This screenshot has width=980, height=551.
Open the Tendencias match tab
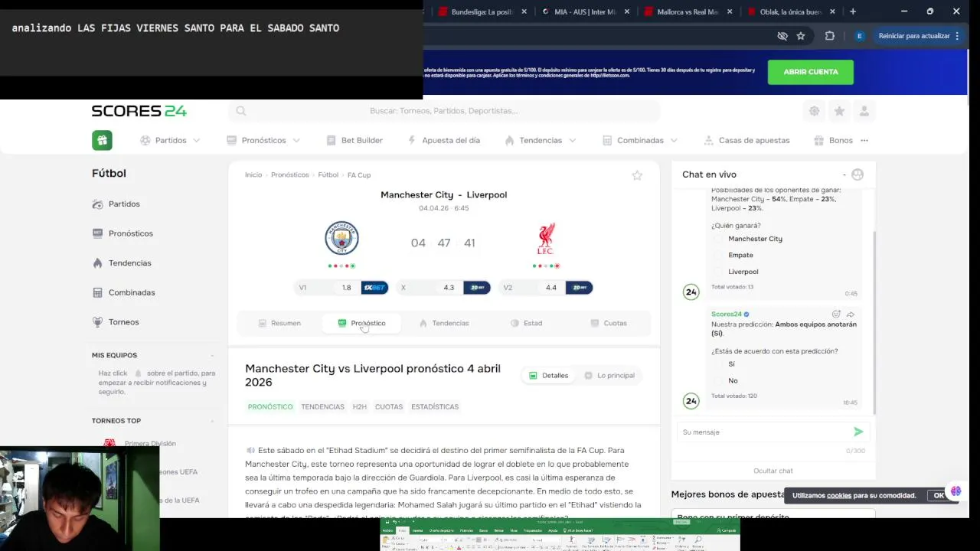pos(444,323)
